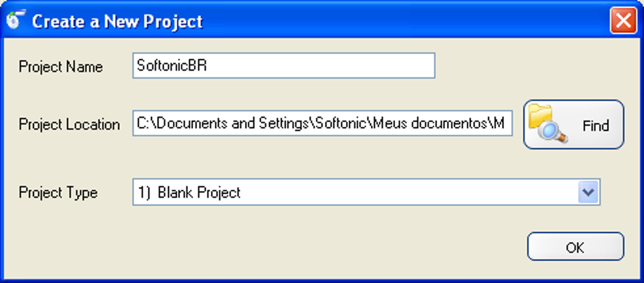The width and height of the screenshot is (644, 283).
Task: Click the folder with magnifier icon
Action: point(547,124)
